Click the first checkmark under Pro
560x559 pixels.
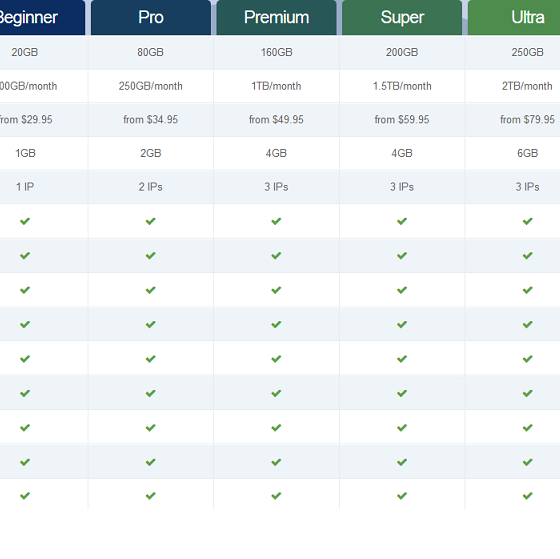[151, 221]
